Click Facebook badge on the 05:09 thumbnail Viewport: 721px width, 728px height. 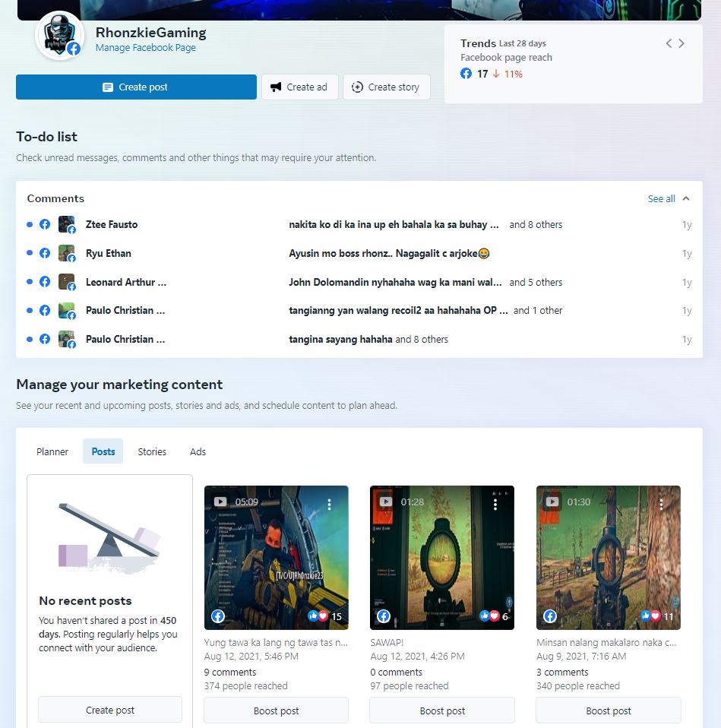pyautogui.click(x=218, y=616)
